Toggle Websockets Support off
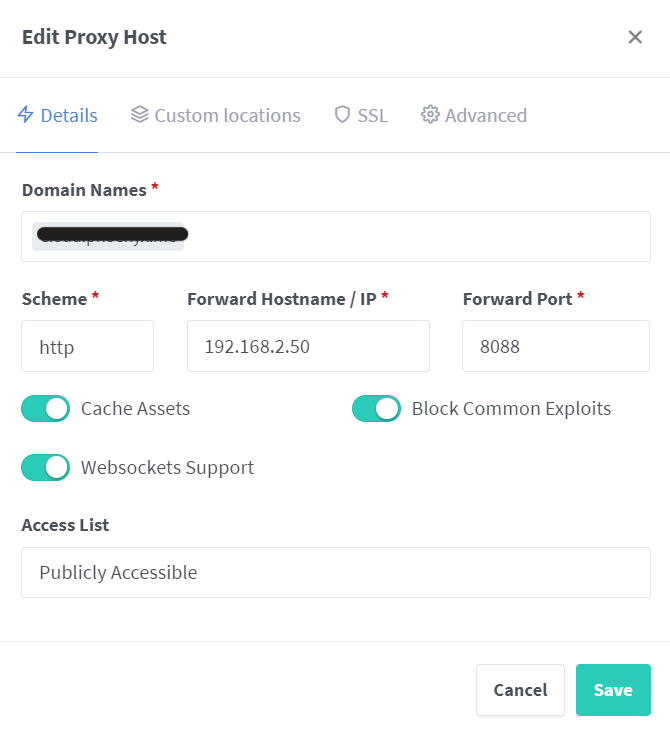 (x=45, y=467)
